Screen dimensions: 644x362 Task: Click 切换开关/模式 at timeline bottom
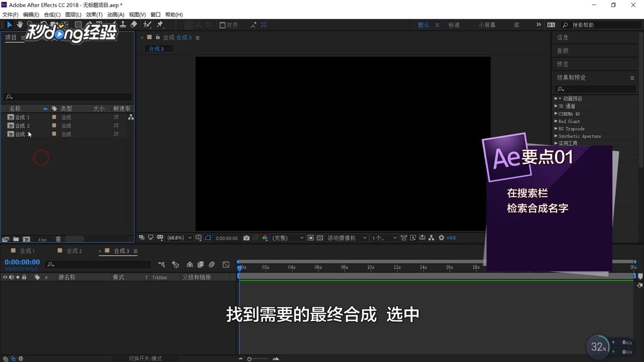[145, 358]
